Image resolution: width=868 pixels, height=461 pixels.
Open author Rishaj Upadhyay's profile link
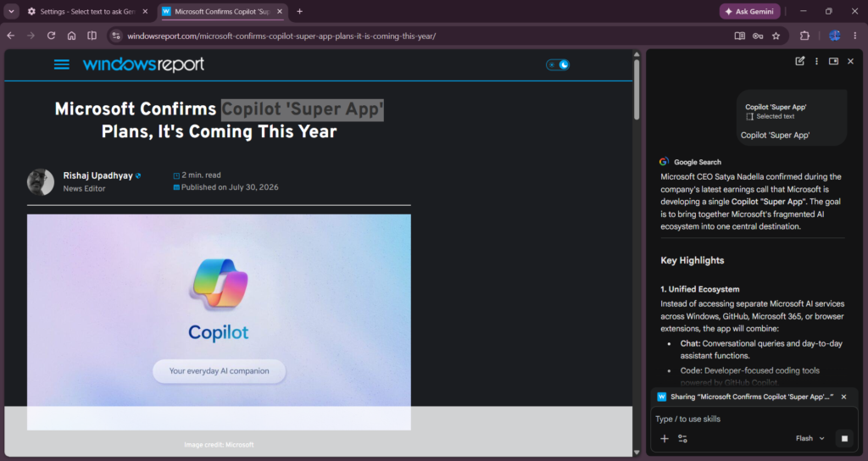[x=98, y=175]
